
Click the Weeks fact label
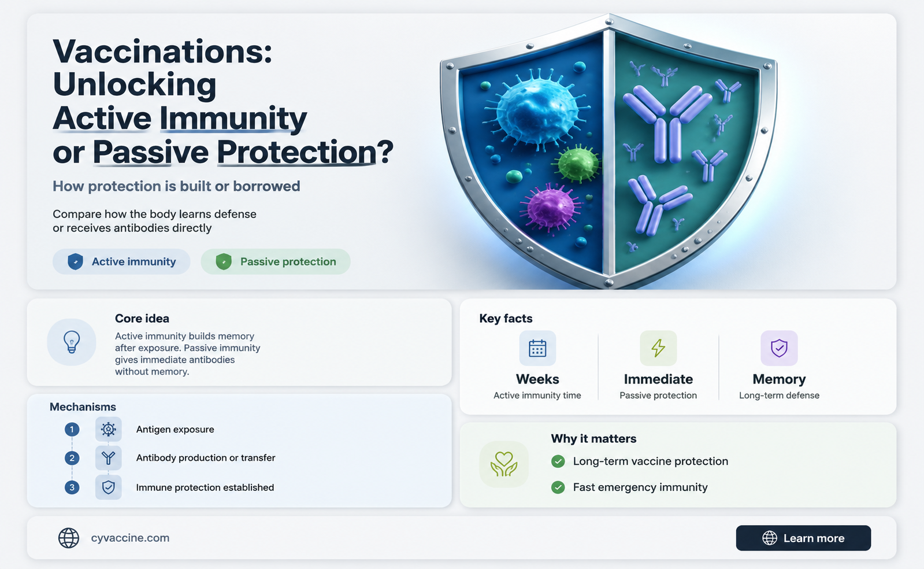coord(537,379)
